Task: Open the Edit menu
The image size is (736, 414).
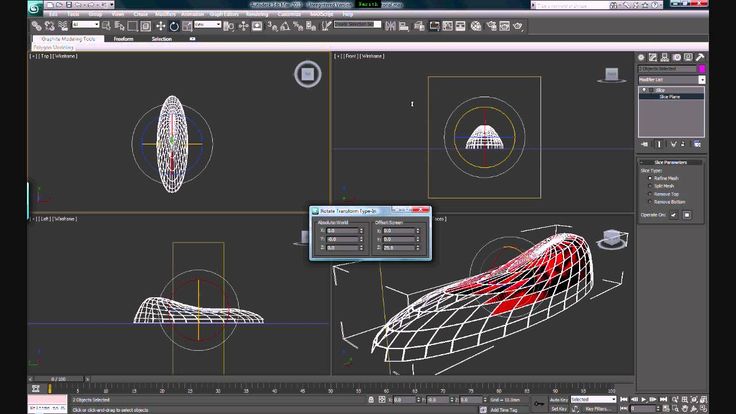Action: [54, 14]
